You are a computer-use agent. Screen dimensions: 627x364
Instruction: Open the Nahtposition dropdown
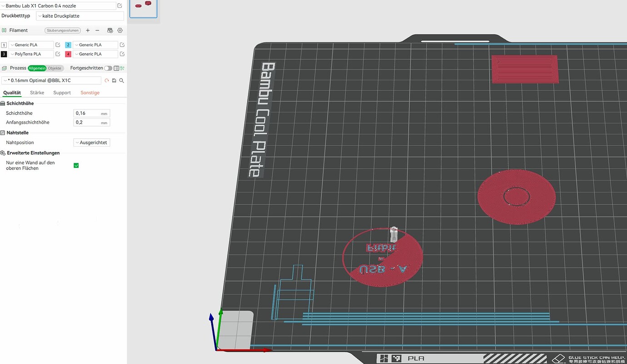[x=92, y=143]
